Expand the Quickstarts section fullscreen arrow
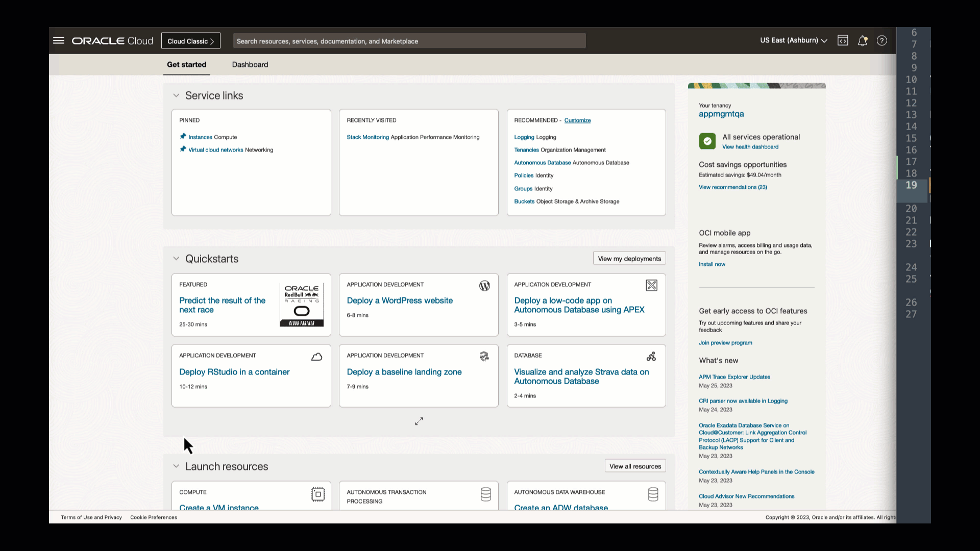 click(x=419, y=421)
